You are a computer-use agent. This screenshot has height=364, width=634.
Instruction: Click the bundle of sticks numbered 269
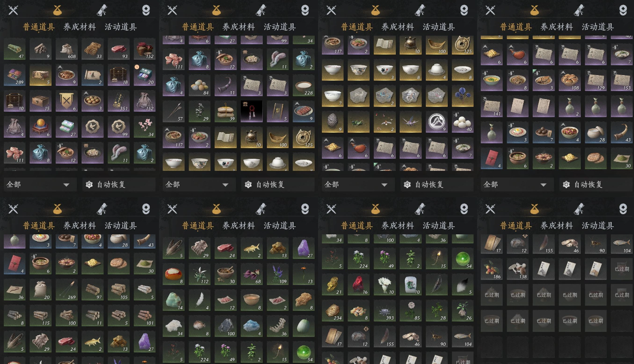click(x=67, y=290)
